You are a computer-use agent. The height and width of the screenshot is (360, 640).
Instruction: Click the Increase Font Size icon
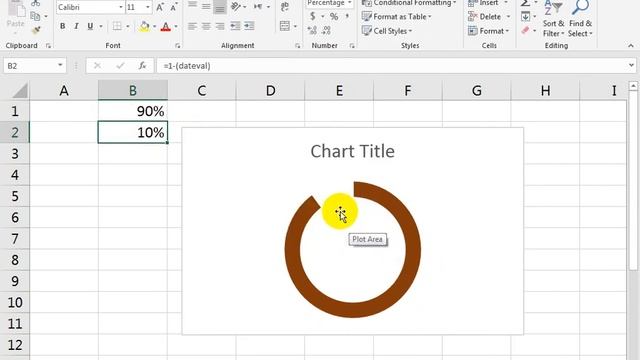[x=160, y=7]
